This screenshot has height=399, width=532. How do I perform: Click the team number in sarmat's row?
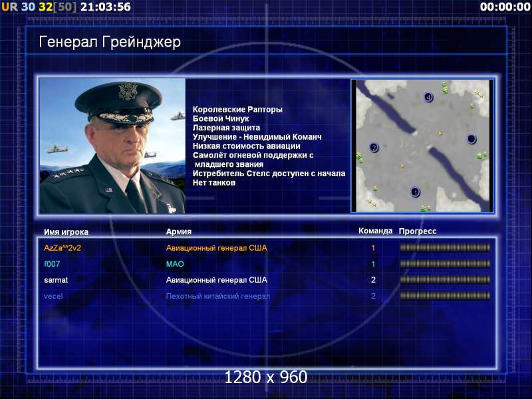[x=373, y=280]
